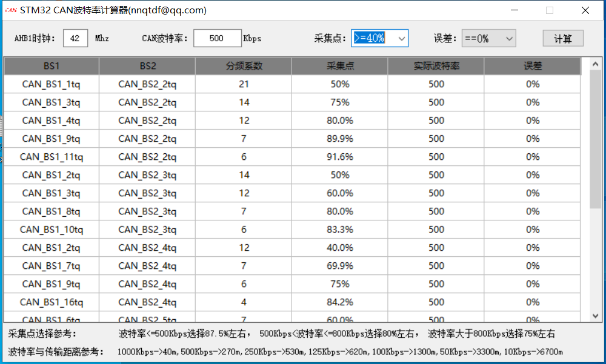Select the CAN_BS1_1tq row

pos(51,84)
